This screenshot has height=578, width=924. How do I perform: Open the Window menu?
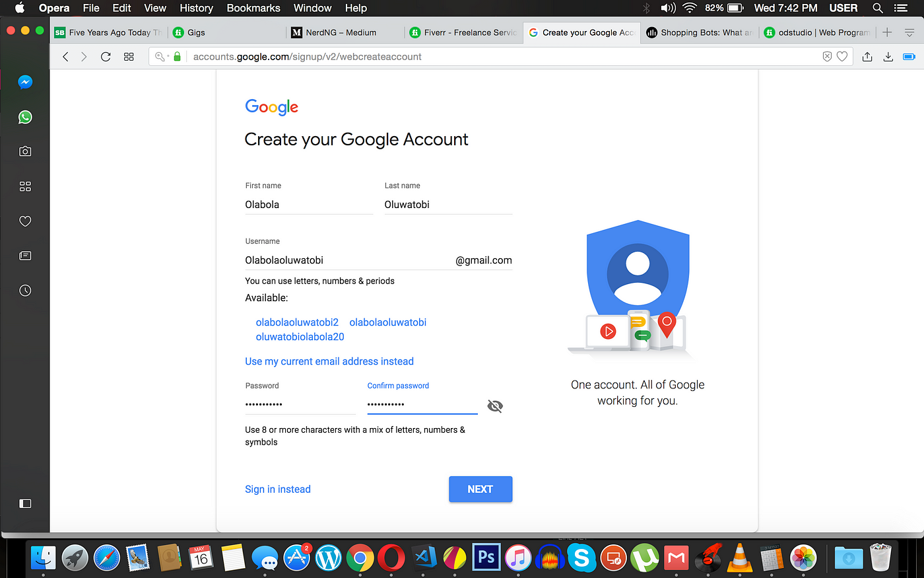(312, 8)
